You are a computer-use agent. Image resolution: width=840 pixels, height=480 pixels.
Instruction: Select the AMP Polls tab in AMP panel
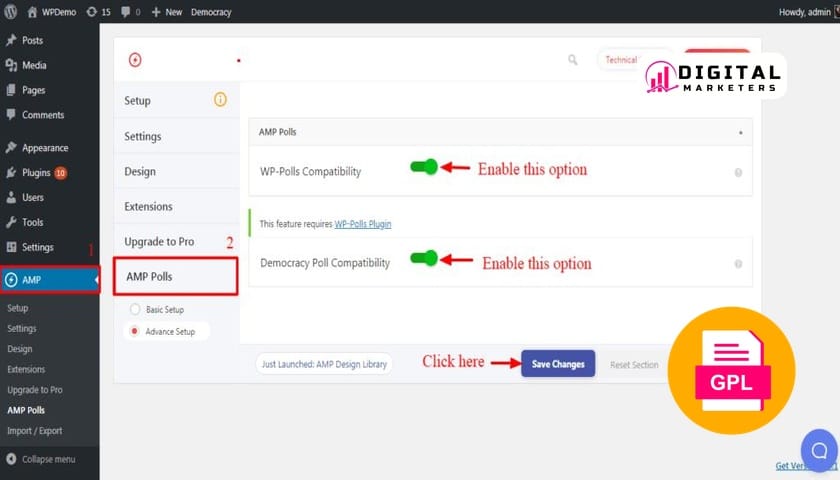pos(176,276)
